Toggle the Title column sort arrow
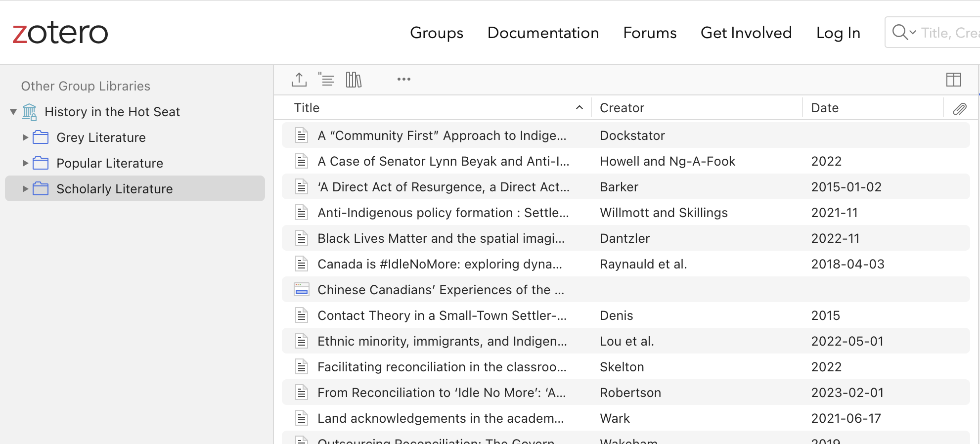This screenshot has height=444, width=980. 579,108
